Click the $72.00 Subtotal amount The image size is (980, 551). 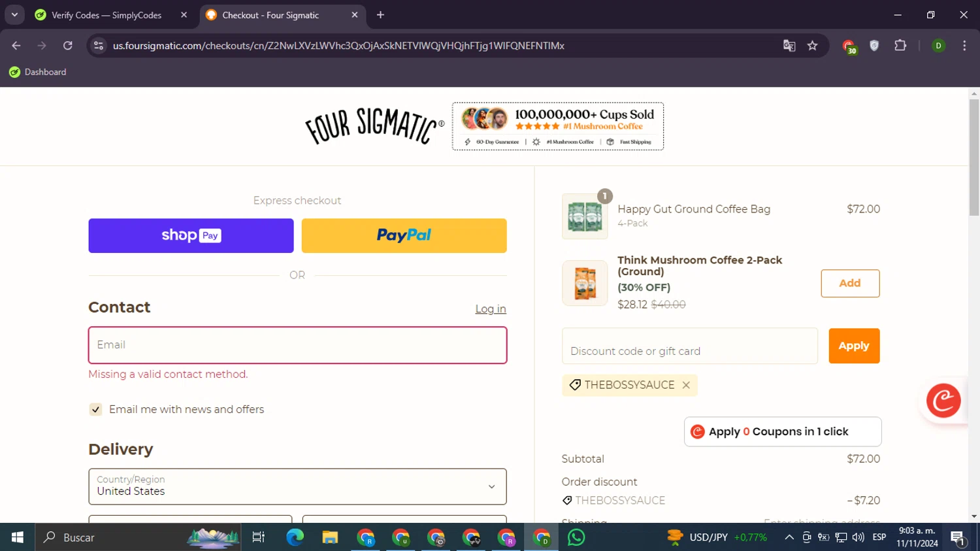(863, 459)
